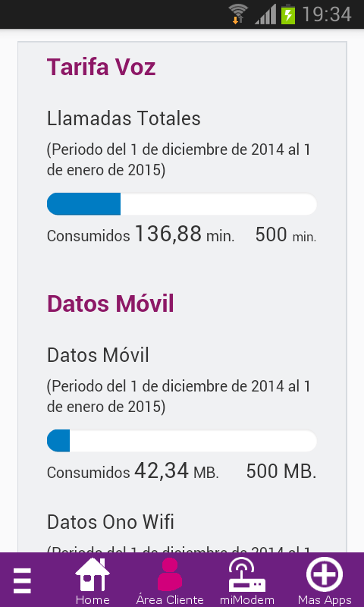Open the hamburger menu icon
Image resolution: width=364 pixels, height=607 pixels.
pos(22,580)
